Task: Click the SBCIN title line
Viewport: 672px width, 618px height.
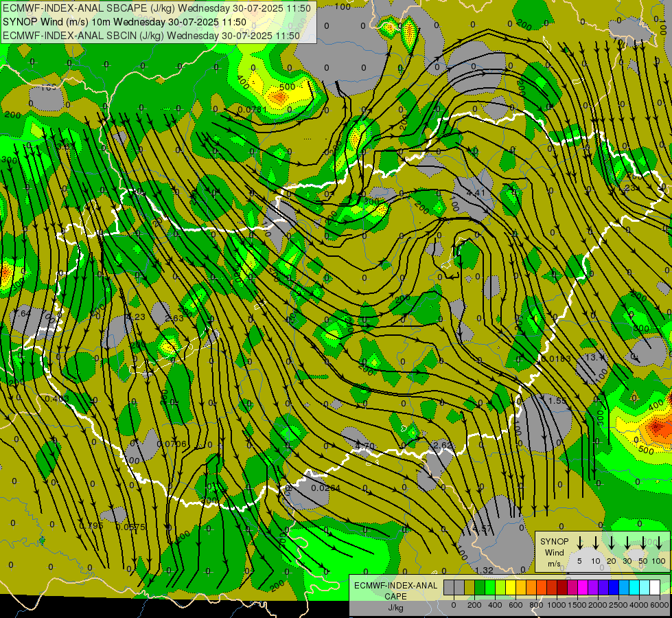Action: (x=151, y=36)
